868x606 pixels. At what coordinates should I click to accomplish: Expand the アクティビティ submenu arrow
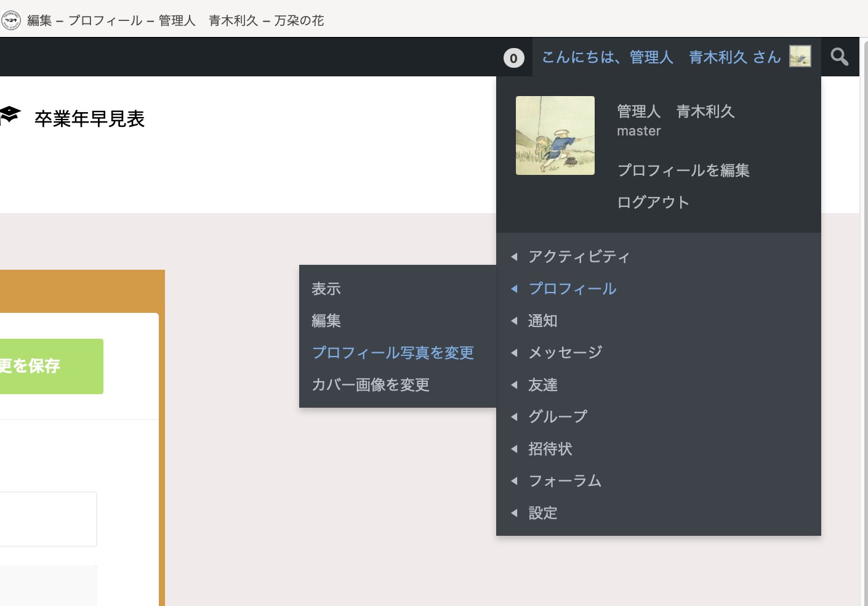(x=514, y=257)
